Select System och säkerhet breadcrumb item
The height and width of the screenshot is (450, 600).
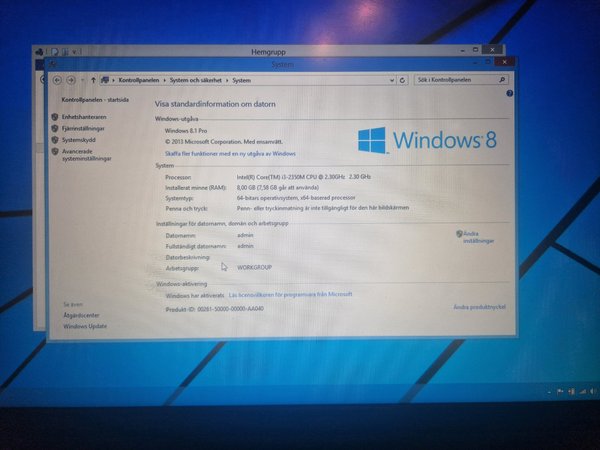(195, 79)
